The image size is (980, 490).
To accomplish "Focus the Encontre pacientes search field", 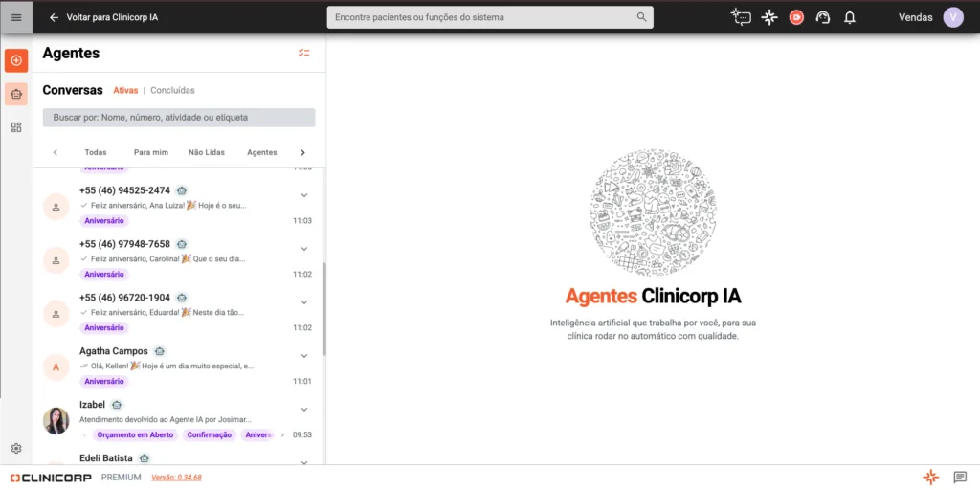I will point(490,17).
